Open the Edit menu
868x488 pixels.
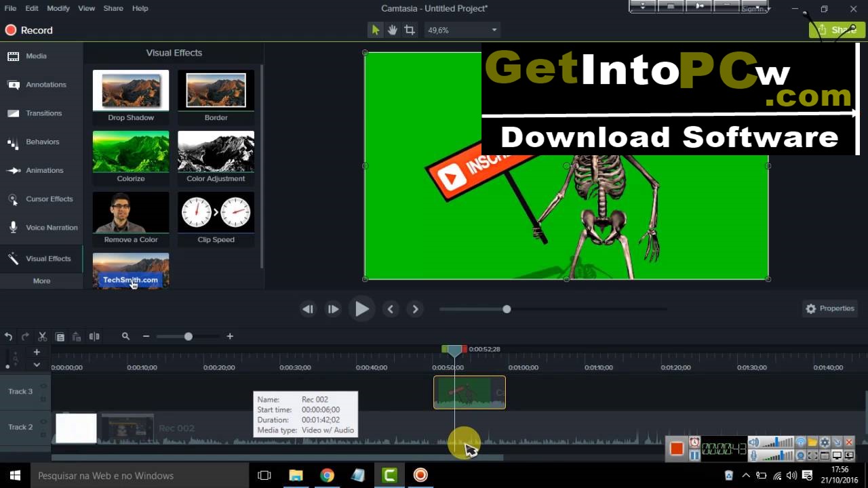32,8
